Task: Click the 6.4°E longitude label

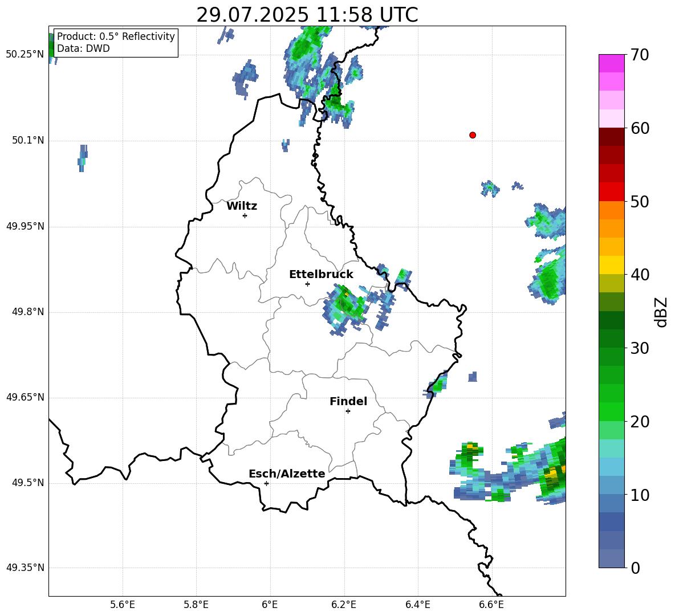Action: [417, 605]
